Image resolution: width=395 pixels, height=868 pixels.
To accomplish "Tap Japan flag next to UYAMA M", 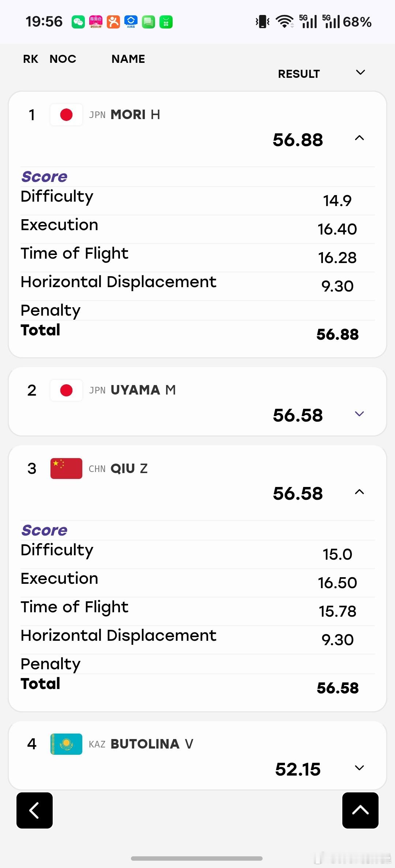I will [x=66, y=391].
